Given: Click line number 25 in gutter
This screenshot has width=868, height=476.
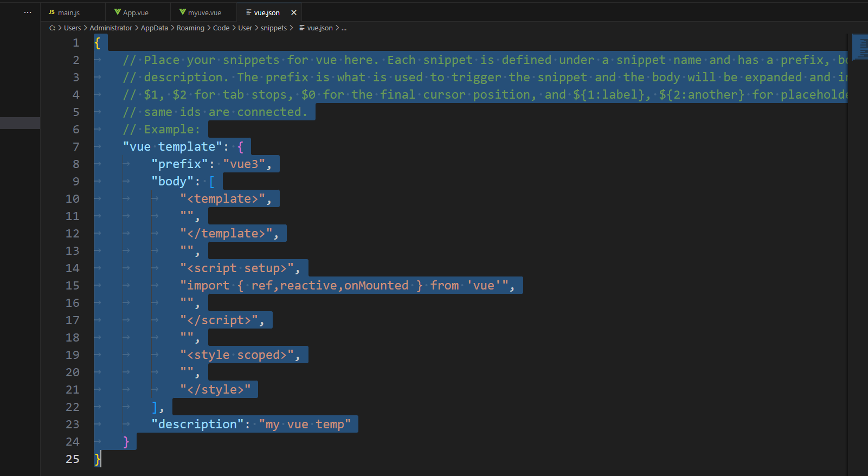Looking at the screenshot, I should 73,459.
